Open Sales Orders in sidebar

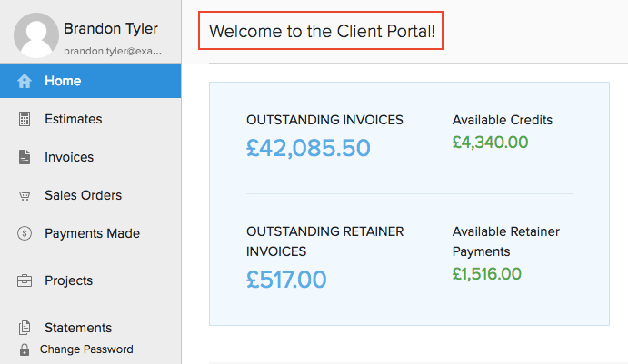pyautogui.click(x=83, y=195)
